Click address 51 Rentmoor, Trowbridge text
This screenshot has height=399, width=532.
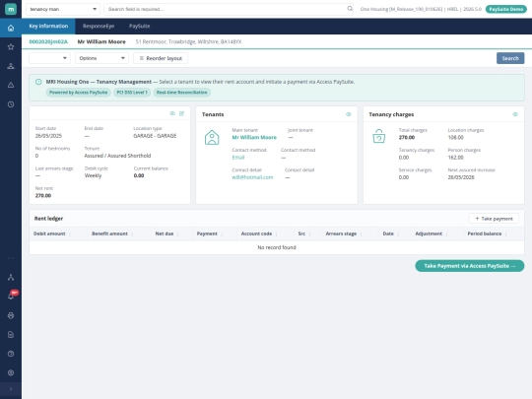tap(188, 41)
